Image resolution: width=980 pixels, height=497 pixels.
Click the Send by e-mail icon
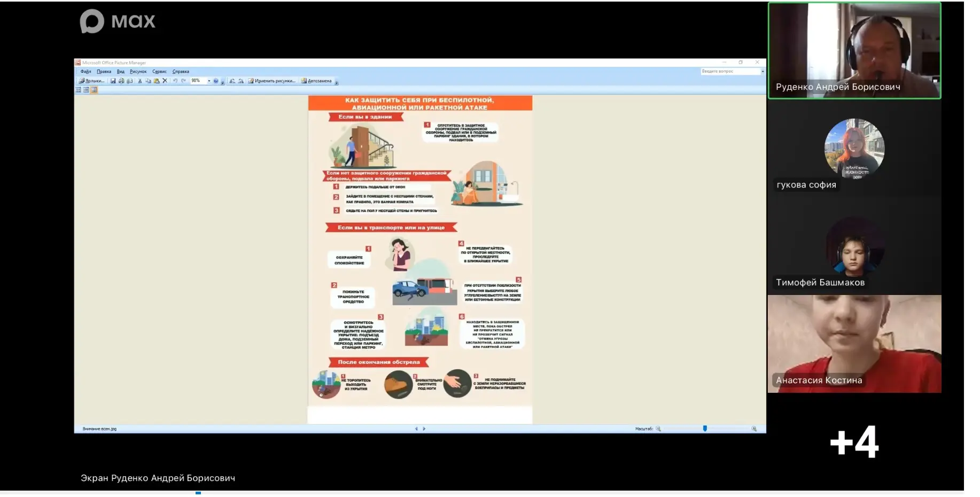pyautogui.click(x=130, y=81)
